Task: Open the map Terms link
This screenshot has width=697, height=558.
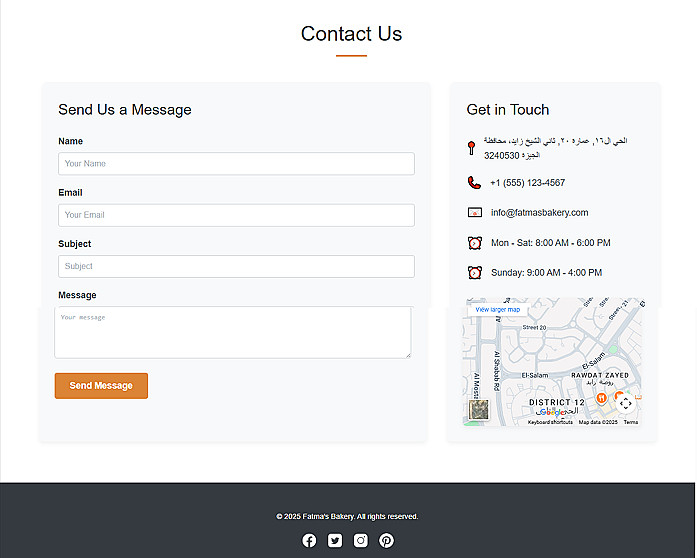Action: click(x=631, y=422)
